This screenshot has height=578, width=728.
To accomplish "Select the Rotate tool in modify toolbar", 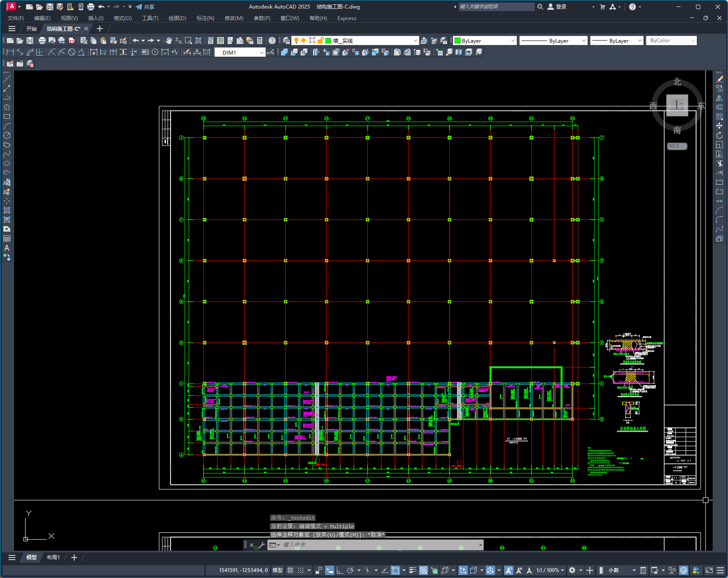I will 719,135.
